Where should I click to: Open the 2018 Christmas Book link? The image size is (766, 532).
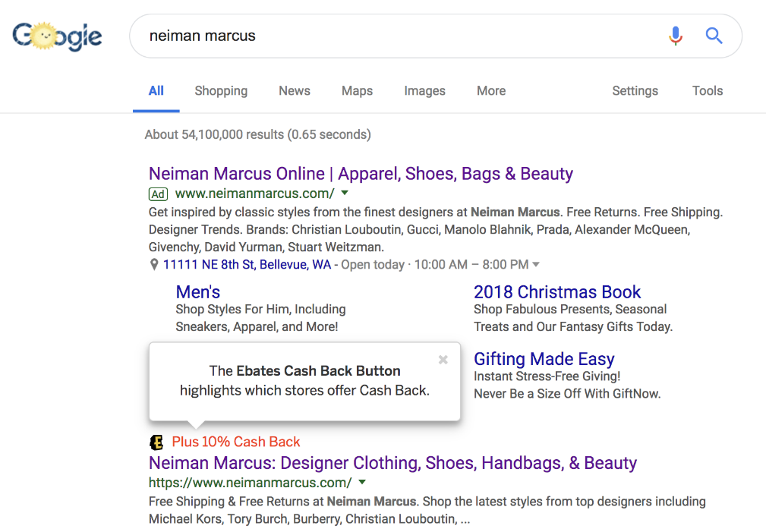[x=557, y=292]
